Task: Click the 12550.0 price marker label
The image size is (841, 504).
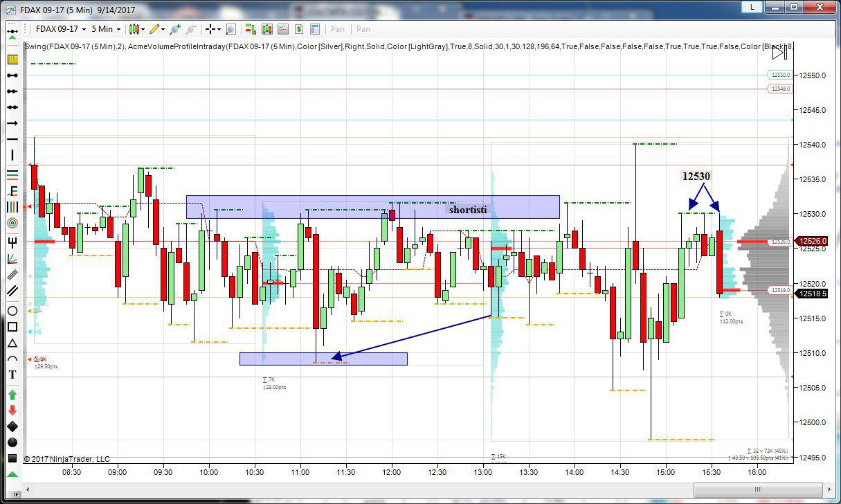Action: pos(779,75)
